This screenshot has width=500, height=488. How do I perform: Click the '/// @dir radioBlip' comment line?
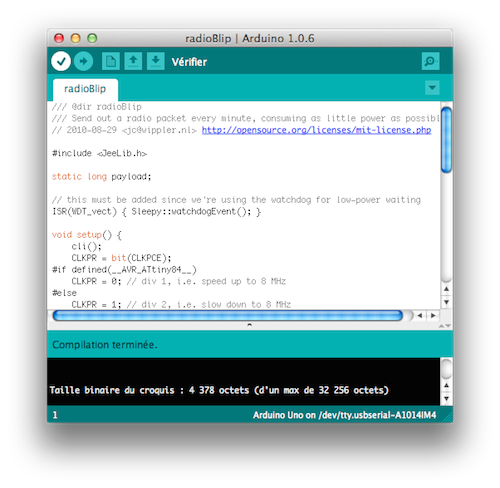(97, 107)
